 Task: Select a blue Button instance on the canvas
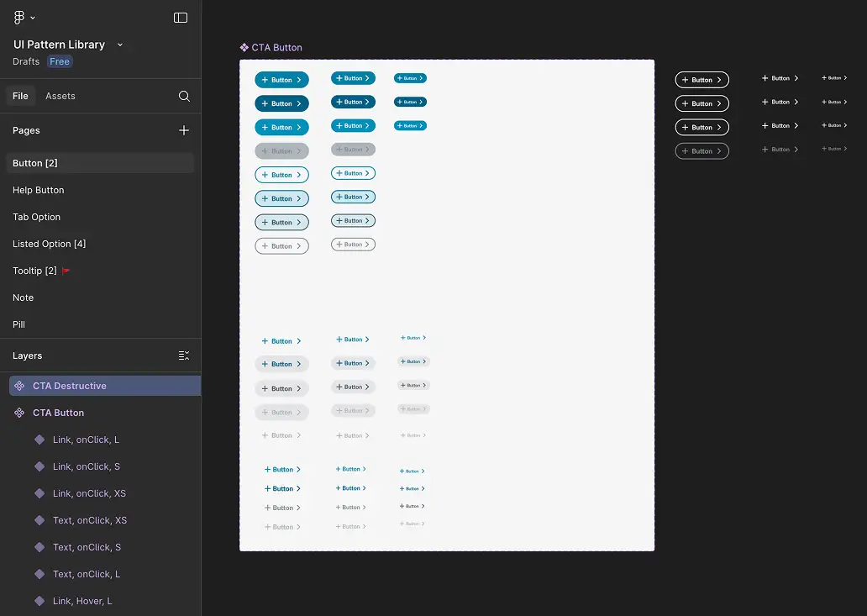(281, 79)
